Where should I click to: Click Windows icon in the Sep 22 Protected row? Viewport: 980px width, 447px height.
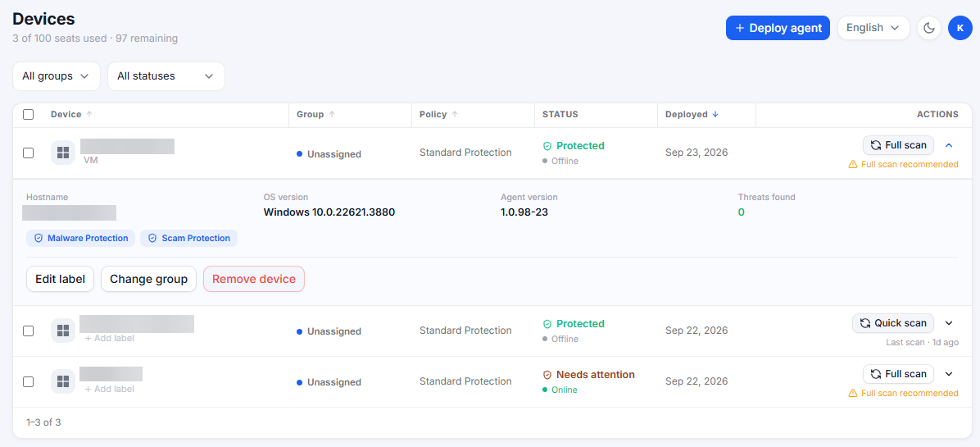pyautogui.click(x=62, y=331)
